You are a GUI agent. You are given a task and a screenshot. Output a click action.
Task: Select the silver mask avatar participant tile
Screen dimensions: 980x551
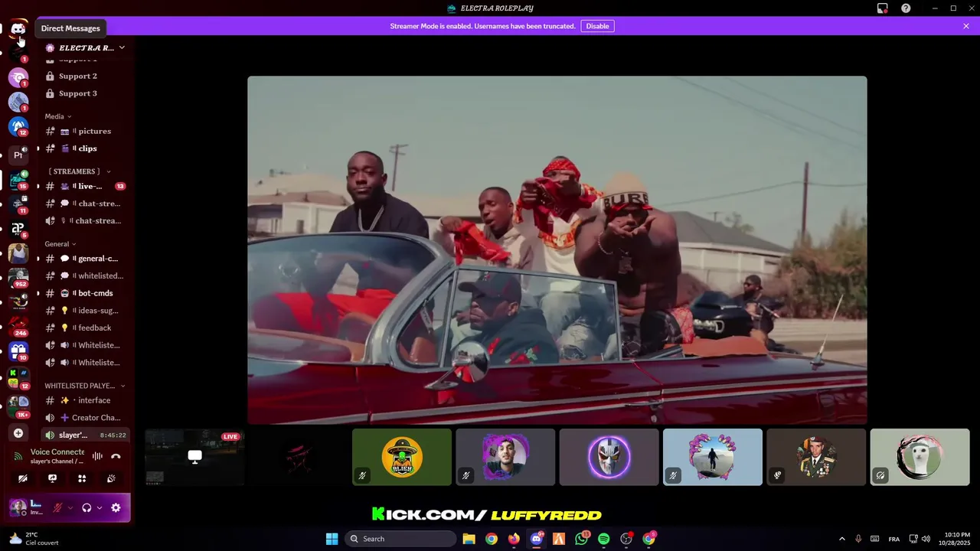(x=609, y=457)
